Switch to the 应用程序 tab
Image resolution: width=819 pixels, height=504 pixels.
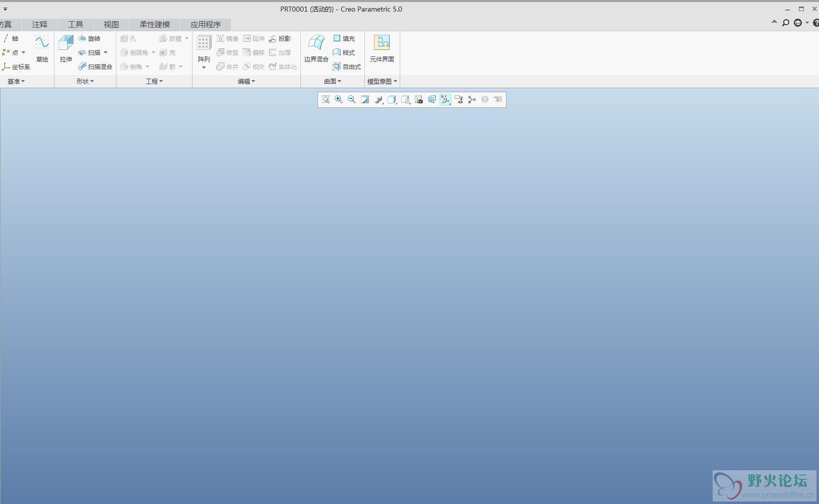tap(206, 24)
